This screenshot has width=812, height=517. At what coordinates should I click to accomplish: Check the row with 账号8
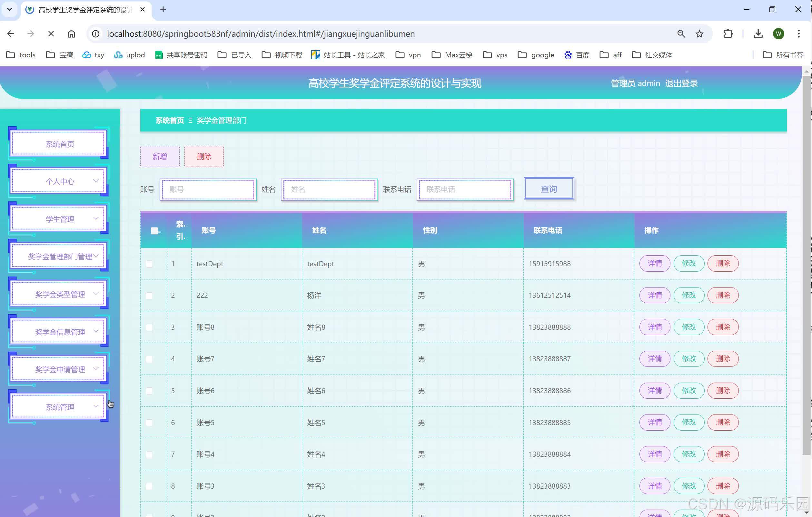(x=149, y=327)
